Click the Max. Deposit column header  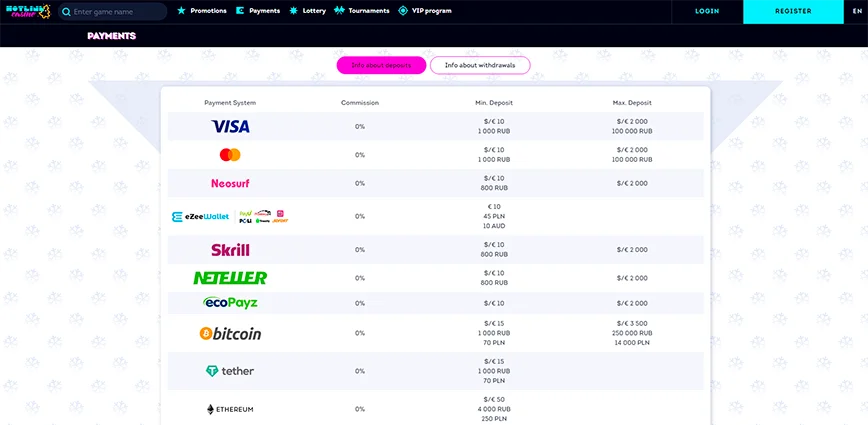[632, 103]
